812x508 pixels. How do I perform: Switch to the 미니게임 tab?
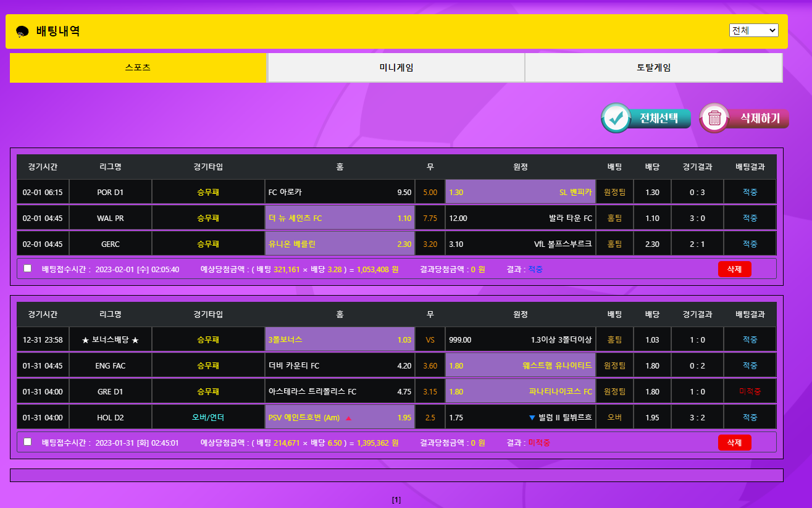396,68
